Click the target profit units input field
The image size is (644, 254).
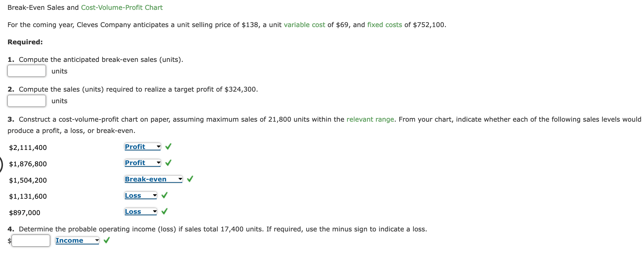[x=27, y=101]
